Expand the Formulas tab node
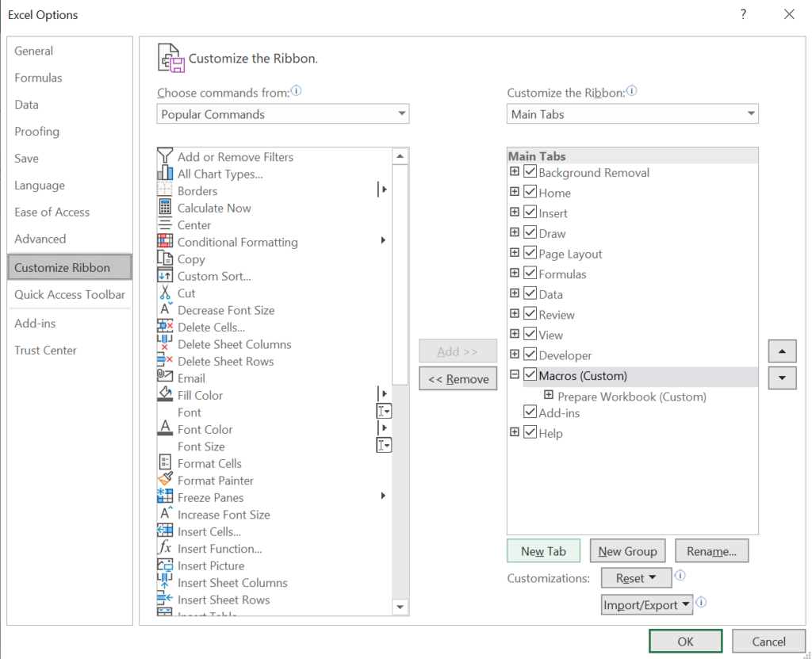The height and width of the screenshot is (659, 812). coord(514,273)
